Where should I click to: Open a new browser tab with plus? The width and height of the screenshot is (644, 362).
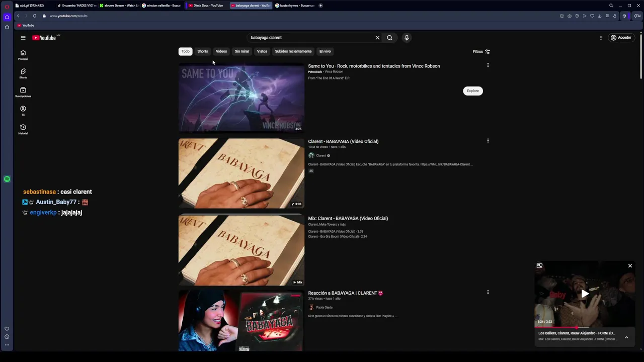point(320,6)
